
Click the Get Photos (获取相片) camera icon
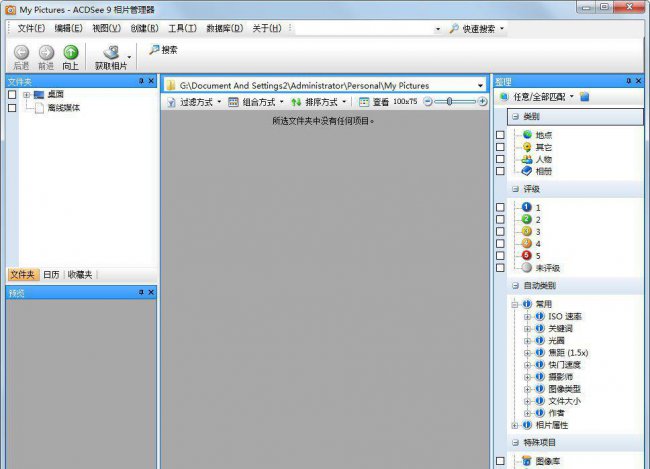point(111,53)
